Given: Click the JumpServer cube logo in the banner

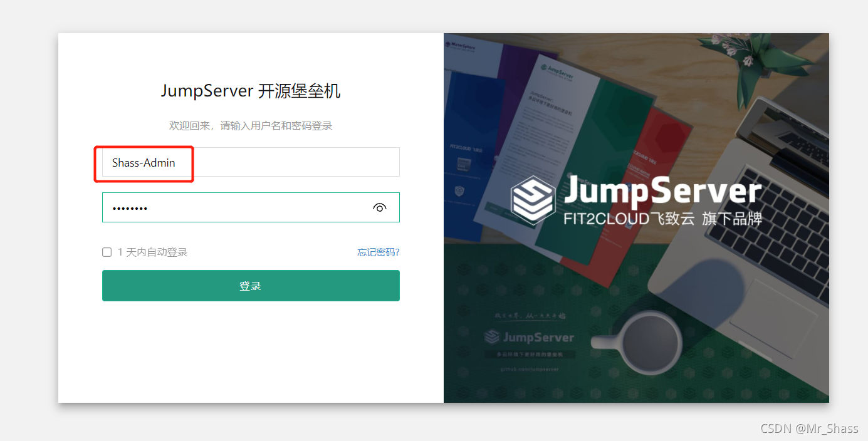Looking at the screenshot, I should [x=533, y=200].
